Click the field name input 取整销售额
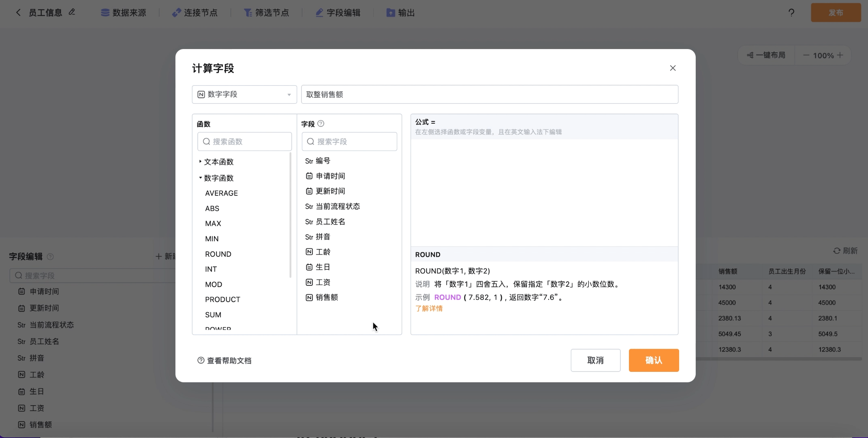This screenshot has height=438, width=868. [x=490, y=94]
